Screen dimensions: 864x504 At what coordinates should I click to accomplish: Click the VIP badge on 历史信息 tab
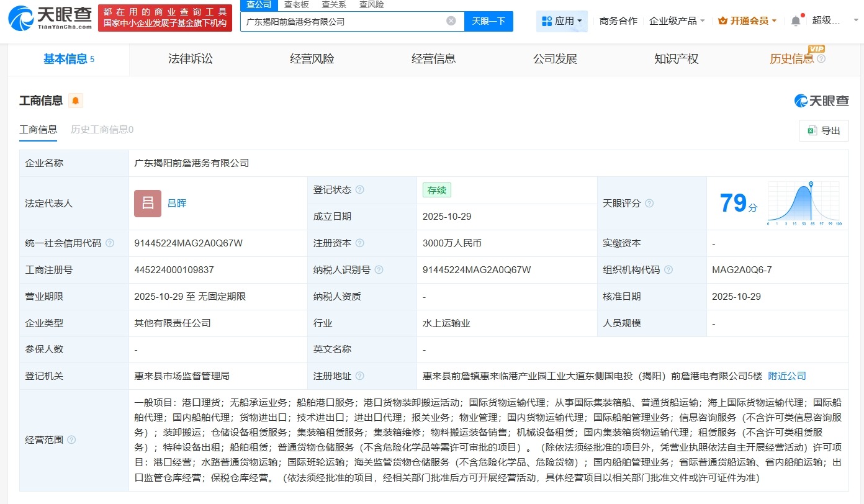coord(817,48)
